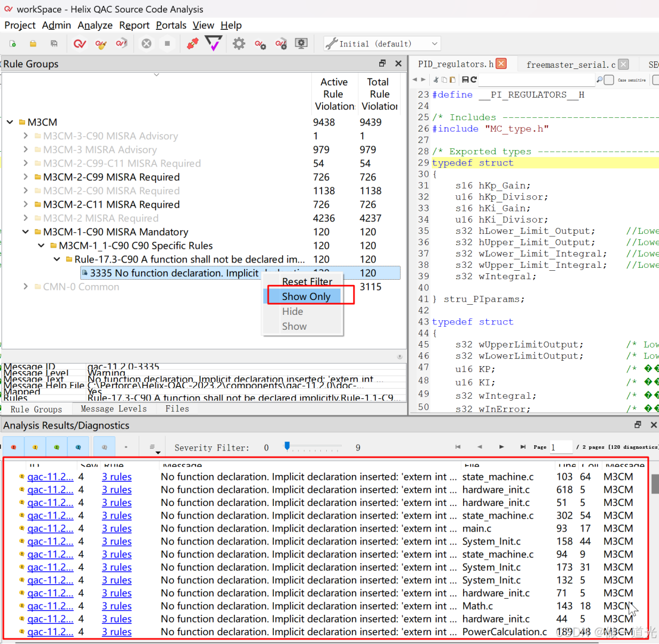The height and width of the screenshot is (644, 659).
Task: Expand M3CM-3-C90 MISRA Advisory node
Action: click(26, 136)
